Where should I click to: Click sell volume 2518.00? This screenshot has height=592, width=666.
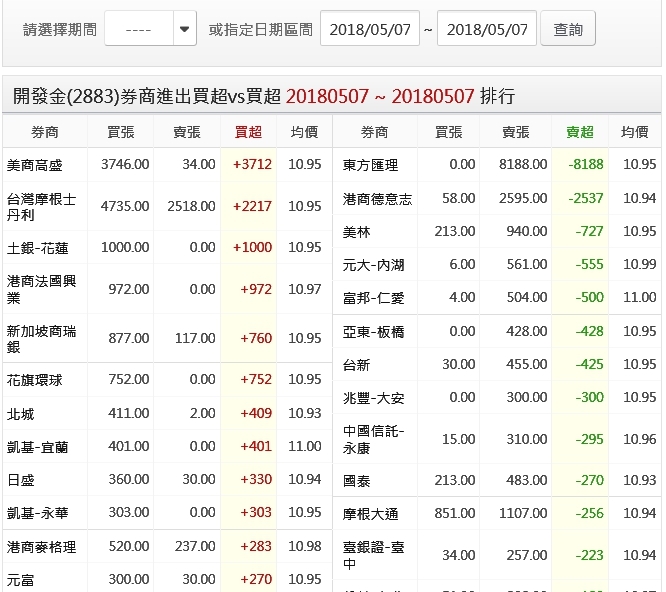tap(191, 206)
